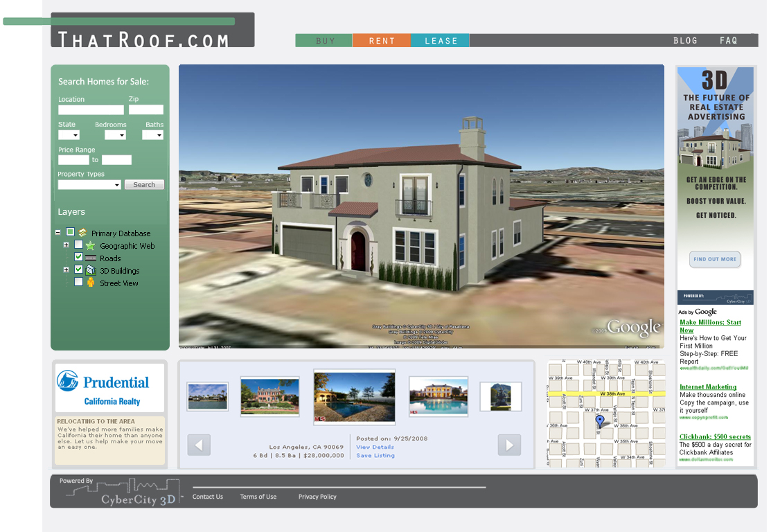
Task: Click the Roads layer icon
Action: pyautogui.click(x=91, y=258)
